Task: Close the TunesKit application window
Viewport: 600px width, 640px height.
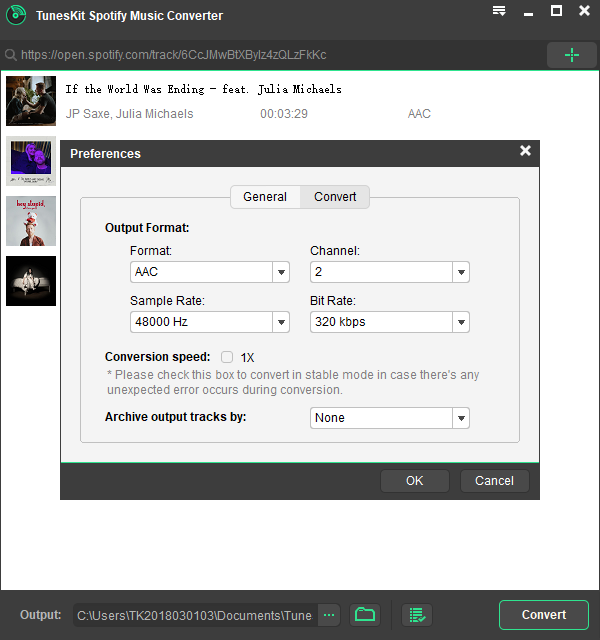Action: 584,11
